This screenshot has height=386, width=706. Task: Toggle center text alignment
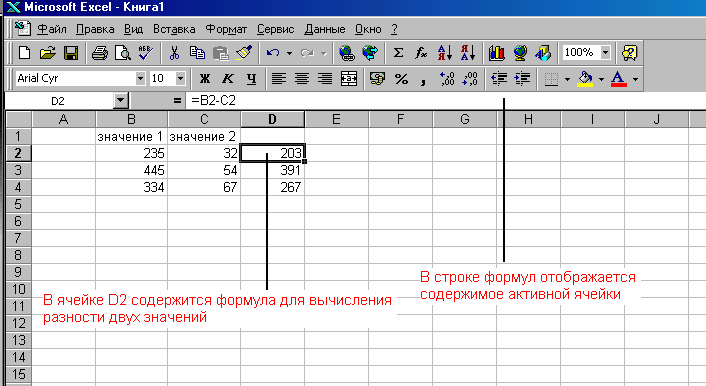point(302,79)
